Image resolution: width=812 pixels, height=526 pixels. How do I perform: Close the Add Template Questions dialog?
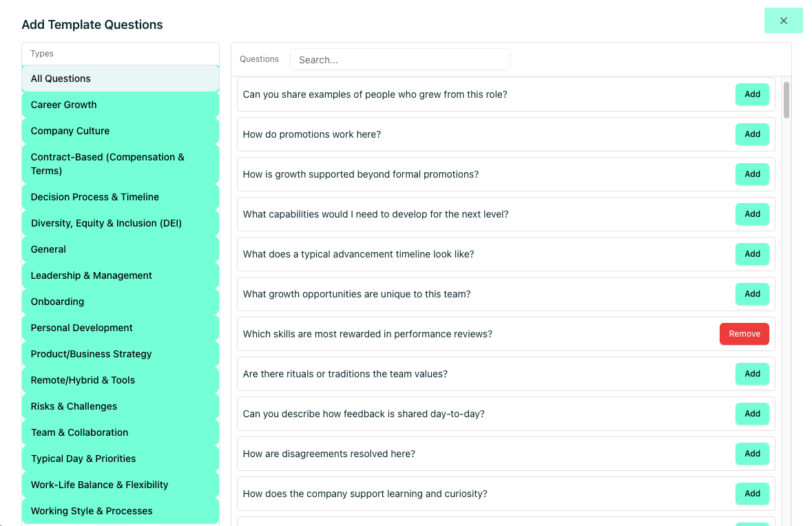click(783, 21)
